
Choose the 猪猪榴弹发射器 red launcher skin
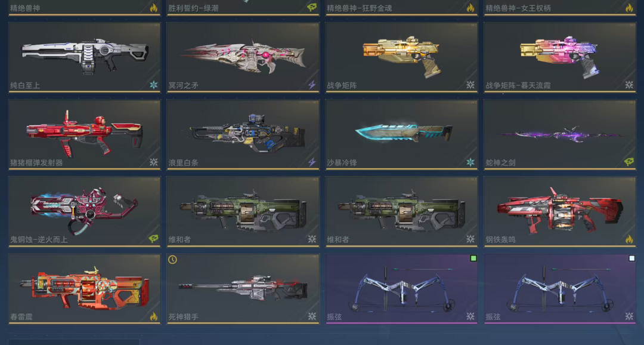coord(85,134)
